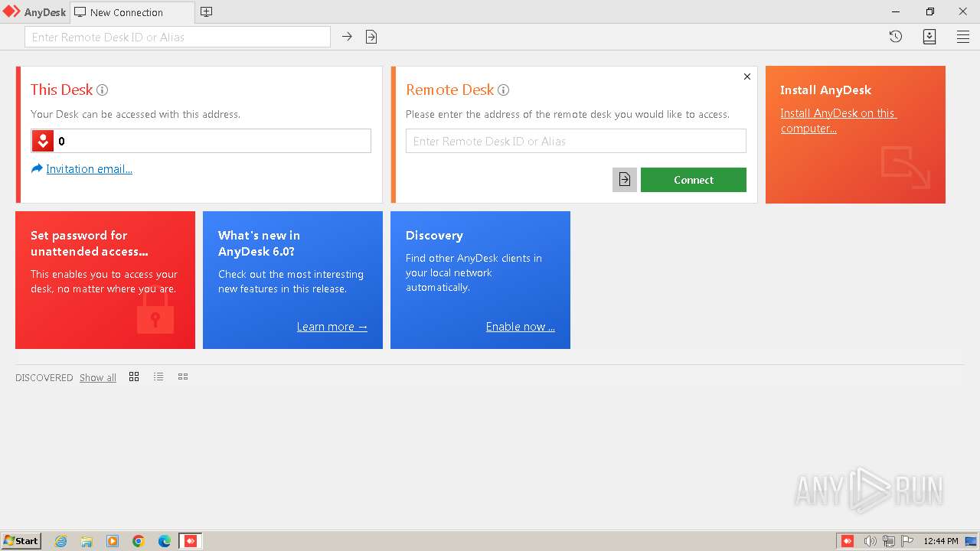Switch discovered view to large tiles
The height and width of the screenshot is (551, 980).
point(134,377)
